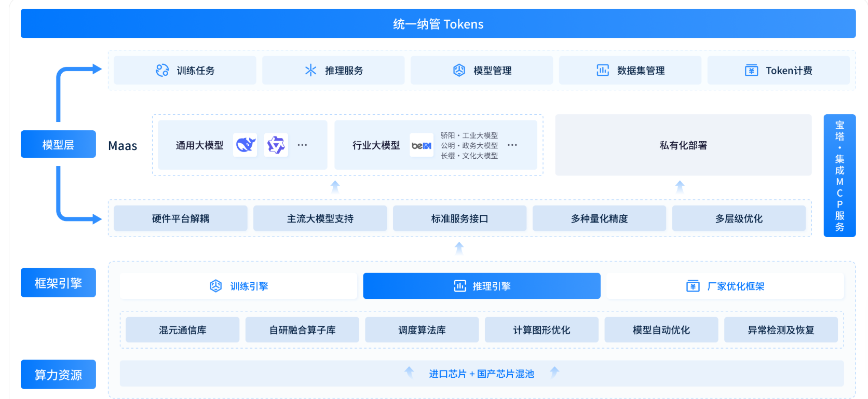Open the 私有化部署 panel
The width and height of the screenshot is (868, 399).
(683, 145)
